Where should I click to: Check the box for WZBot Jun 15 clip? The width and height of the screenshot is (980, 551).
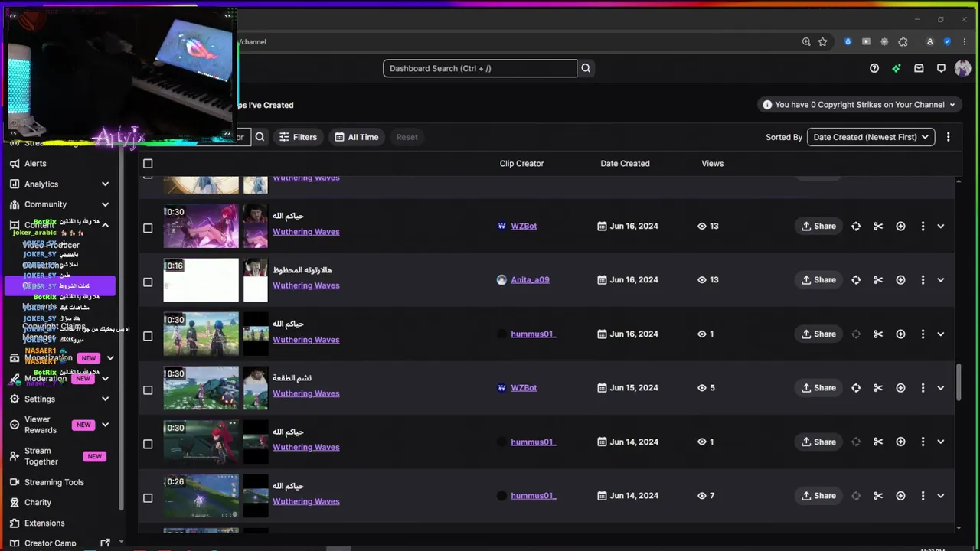(x=148, y=390)
